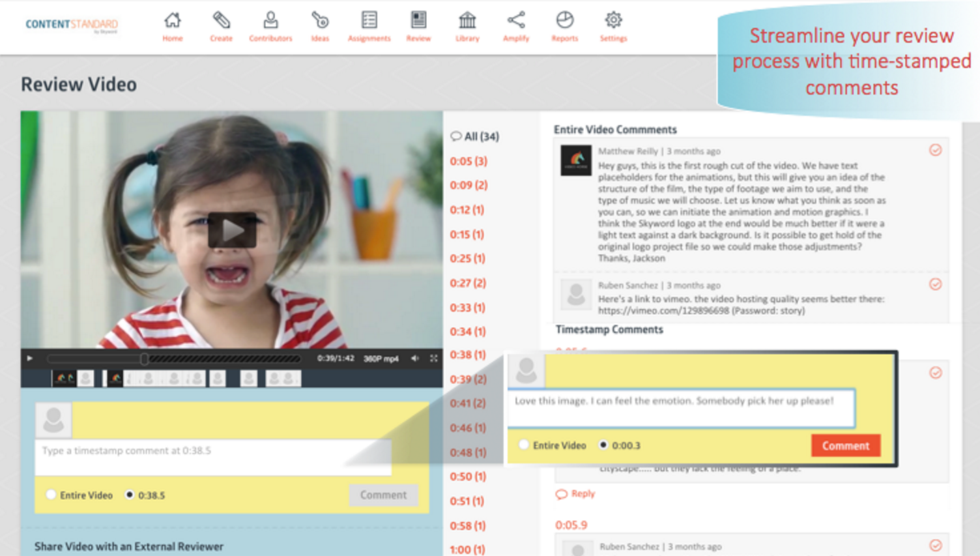Show All (34) comments
This screenshot has width=980, height=556.
[475, 136]
